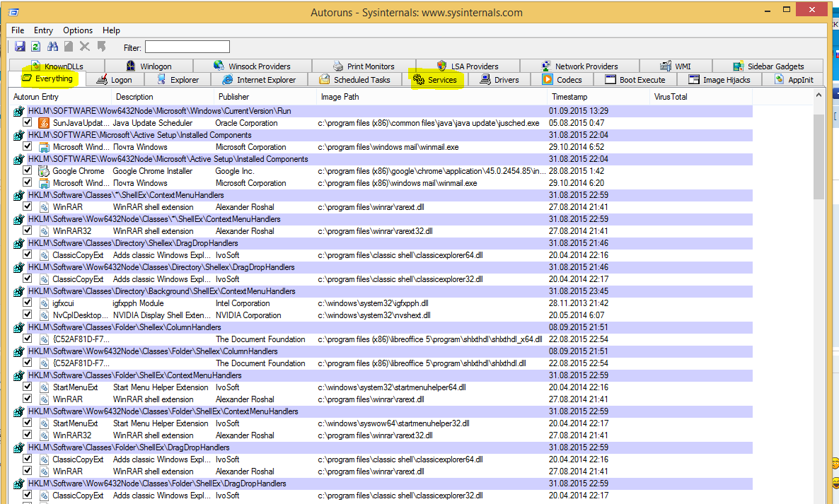This screenshot has width=839, height=504.
Task: Uncheck the SunJavaUpdat... entry checkbox
Action: pyautogui.click(x=28, y=122)
